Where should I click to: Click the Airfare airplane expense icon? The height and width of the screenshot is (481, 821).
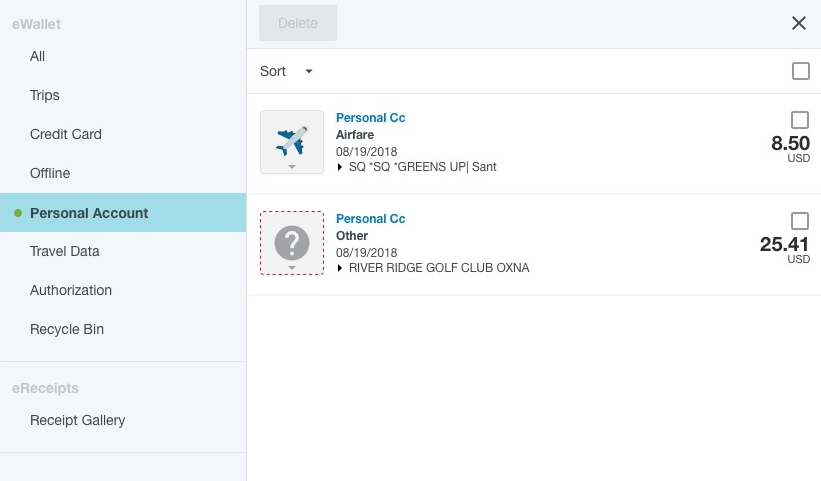291,140
